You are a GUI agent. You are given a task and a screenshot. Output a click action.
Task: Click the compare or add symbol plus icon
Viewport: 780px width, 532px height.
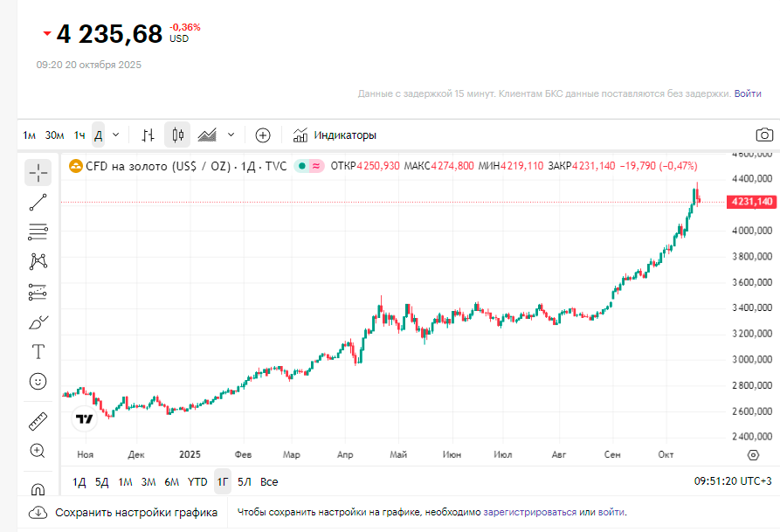[263, 135]
